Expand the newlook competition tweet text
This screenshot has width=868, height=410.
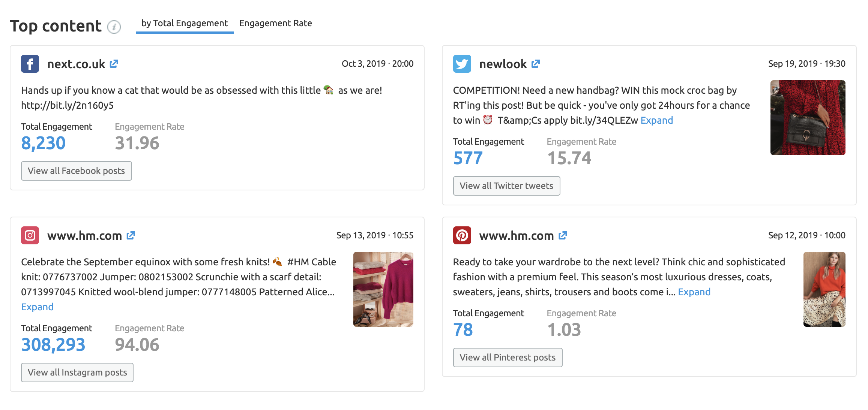point(656,120)
